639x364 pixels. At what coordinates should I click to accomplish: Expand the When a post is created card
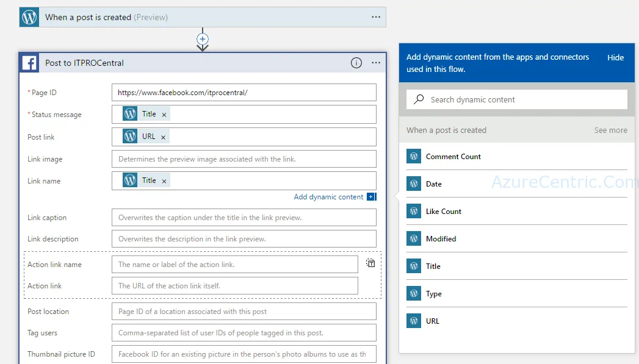(x=203, y=17)
